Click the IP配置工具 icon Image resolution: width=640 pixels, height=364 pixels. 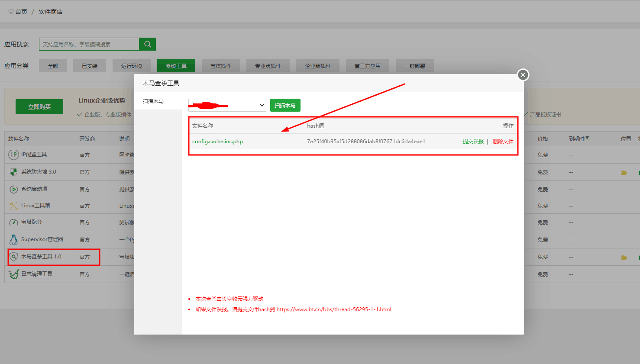(x=14, y=155)
